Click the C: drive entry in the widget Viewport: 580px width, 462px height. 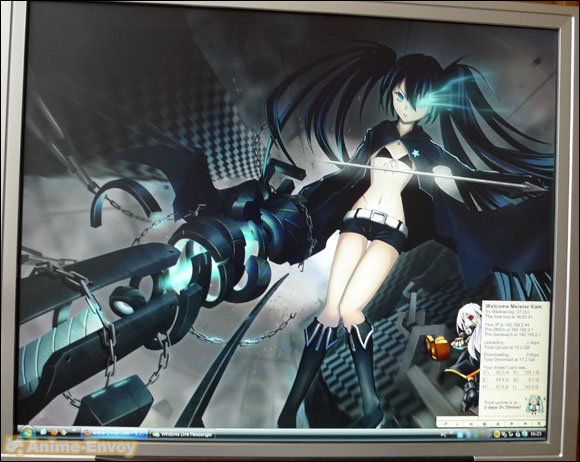[x=496, y=372]
